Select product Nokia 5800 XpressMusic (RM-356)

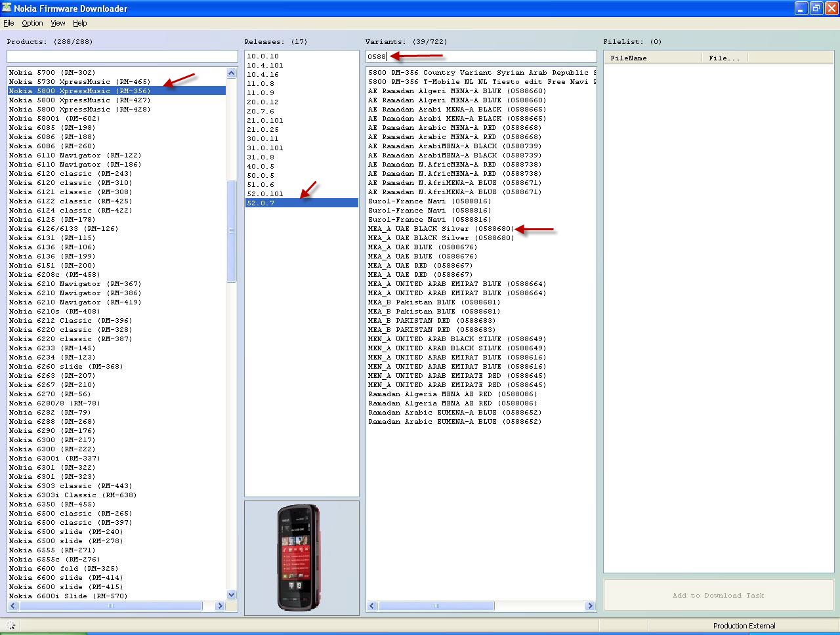coord(117,91)
